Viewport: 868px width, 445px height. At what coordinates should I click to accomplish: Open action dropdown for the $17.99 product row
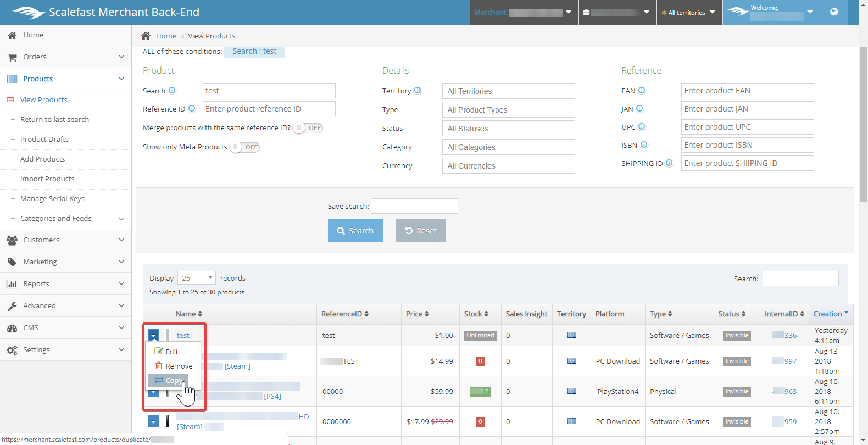click(x=153, y=421)
